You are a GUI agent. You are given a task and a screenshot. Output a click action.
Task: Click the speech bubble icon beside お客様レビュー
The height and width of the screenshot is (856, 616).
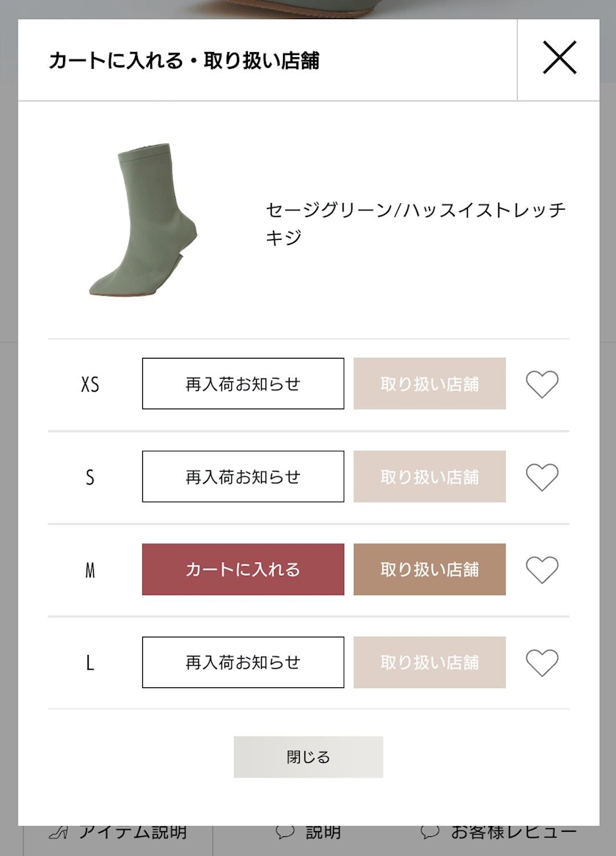pos(430,833)
